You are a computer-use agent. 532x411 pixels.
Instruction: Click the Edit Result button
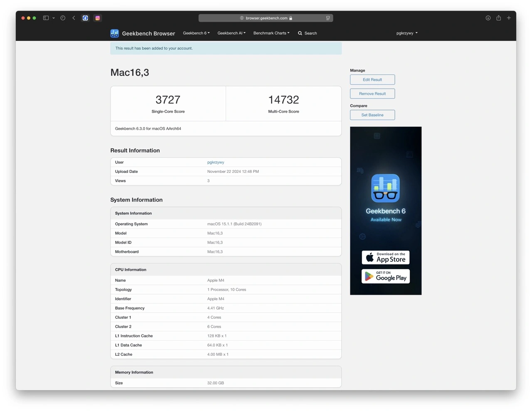[372, 80]
